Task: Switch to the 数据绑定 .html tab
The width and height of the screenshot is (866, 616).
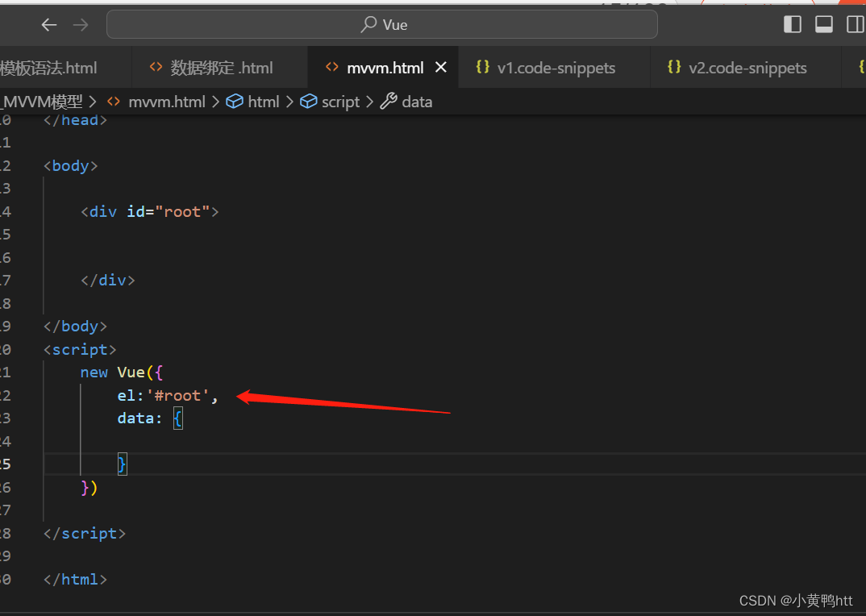Action: point(222,68)
